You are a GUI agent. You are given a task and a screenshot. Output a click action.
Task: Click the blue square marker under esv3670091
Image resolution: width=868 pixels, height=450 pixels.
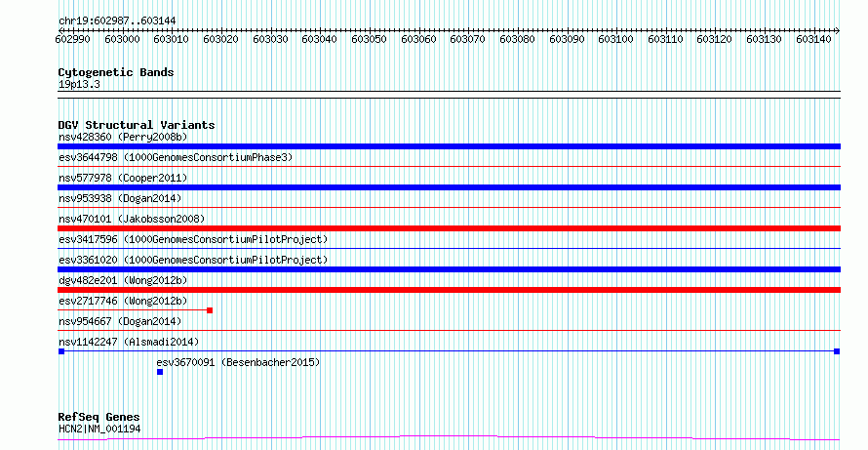[x=160, y=372]
